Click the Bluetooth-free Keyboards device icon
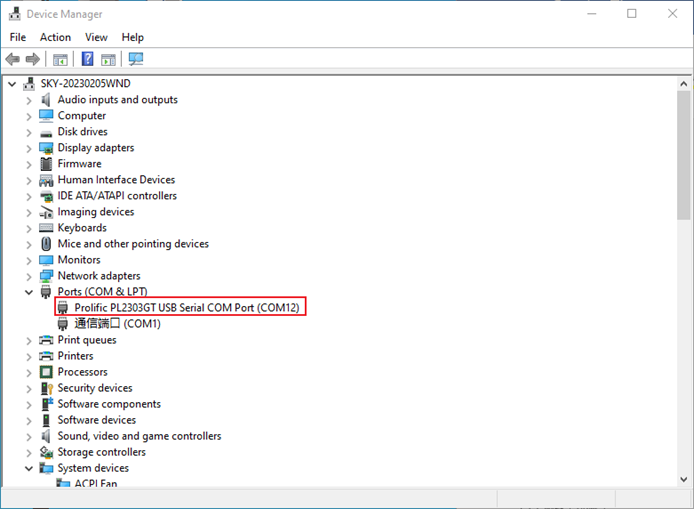 (x=47, y=228)
